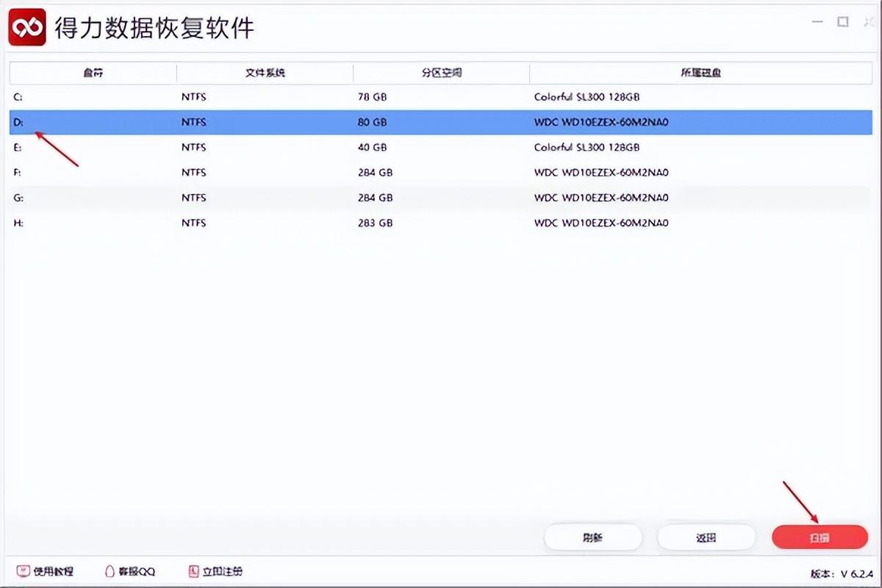Click WDC WD10EZEX-60M2NA0 in D: row
Viewport: 882px width, 588px height.
[601, 123]
